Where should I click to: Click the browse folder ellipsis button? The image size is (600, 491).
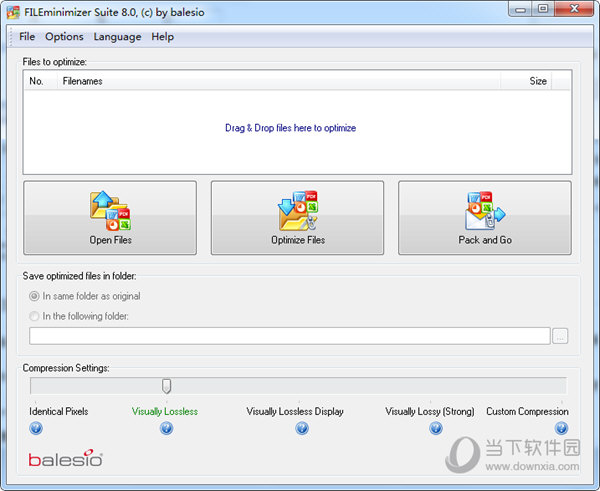(x=560, y=336)
